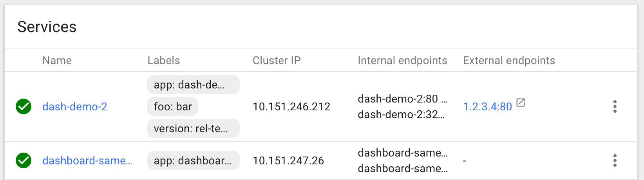644x180 pixels.
Task: Open actions menu for dashboard-same row
Action: pyautogui.click(x=615, y=160)
